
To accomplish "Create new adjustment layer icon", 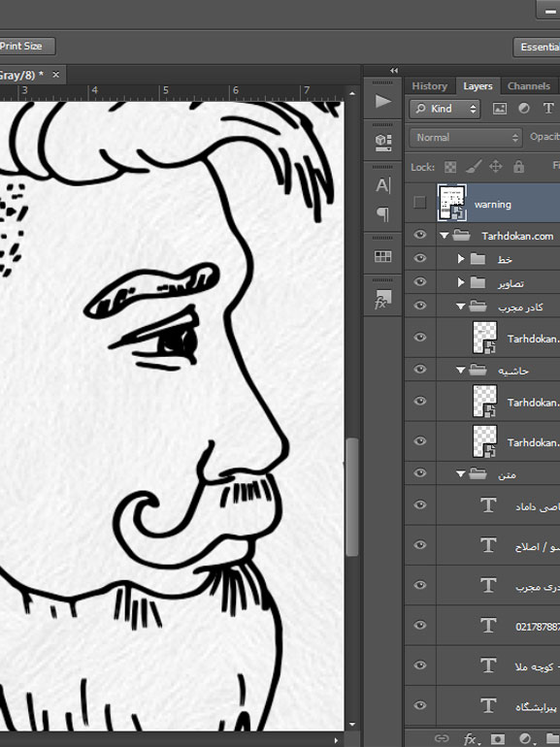I will click(526, 739).
